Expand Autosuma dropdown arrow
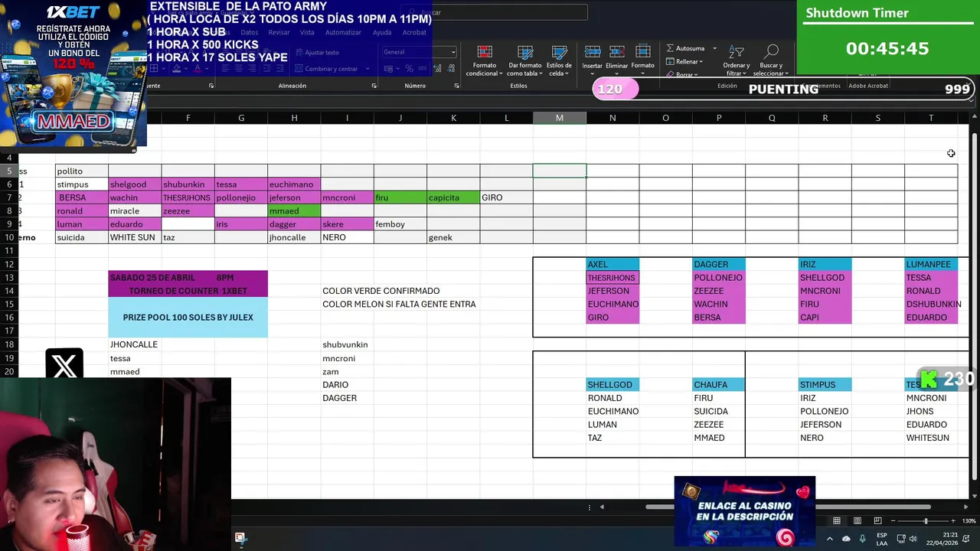This screenshot has width=980, height=551. click(x=715, y=48)
